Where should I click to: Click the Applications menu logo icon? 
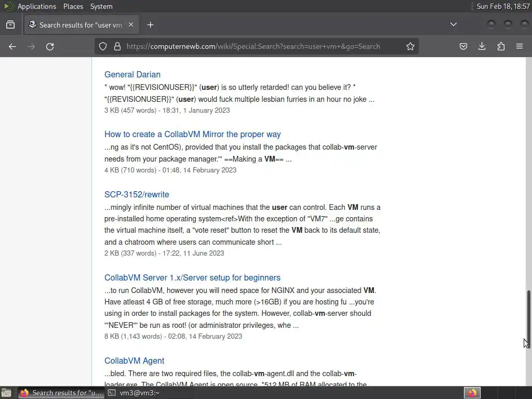click(8, 6)
